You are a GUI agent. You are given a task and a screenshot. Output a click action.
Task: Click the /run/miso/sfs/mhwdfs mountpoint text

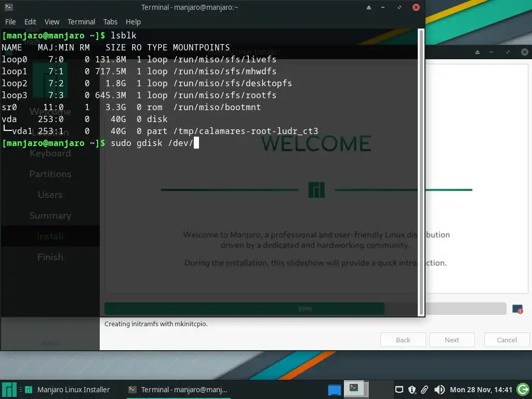coord(224,71)
